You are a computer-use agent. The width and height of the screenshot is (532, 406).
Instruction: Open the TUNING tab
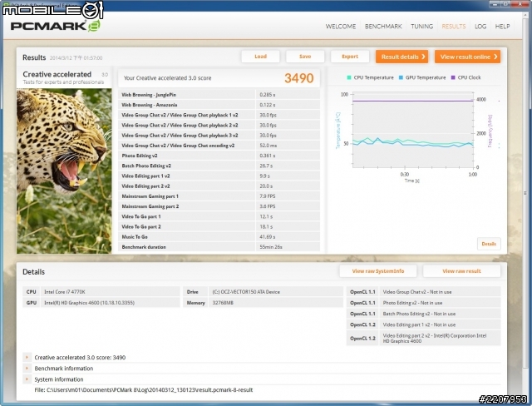(x=421, y=26)
